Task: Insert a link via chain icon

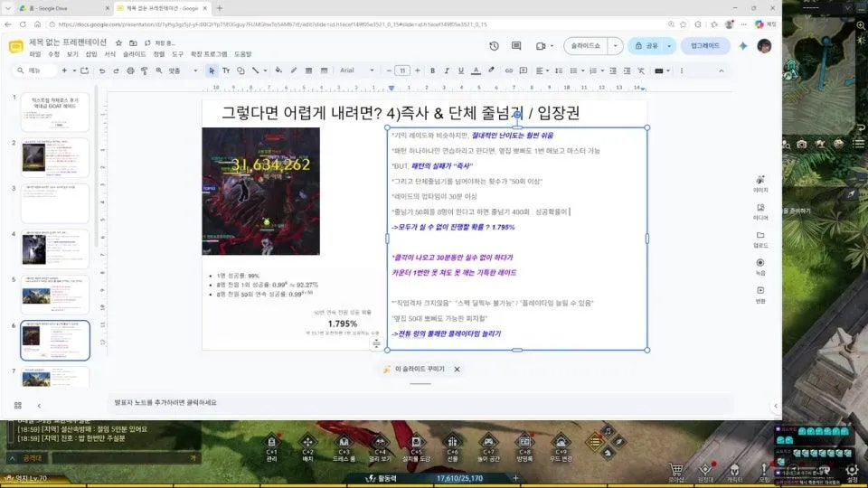Action: 508,70
